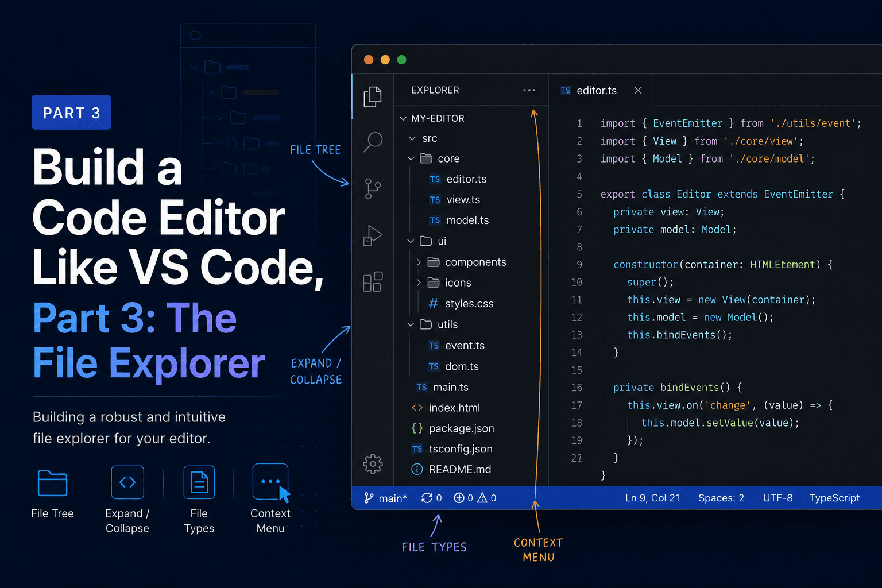Image resolution: width=882 pixels, height=588 pixels.
Task: Open main.ts in the file tree
Action: pos(451,388)
